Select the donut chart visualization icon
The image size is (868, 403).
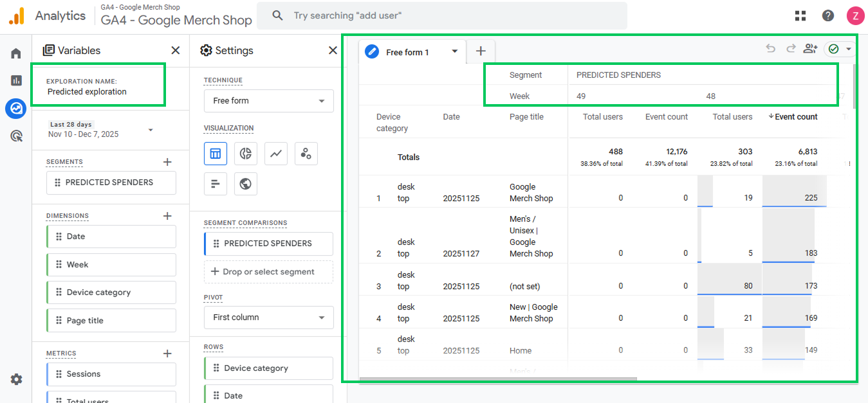(x=245, y=154)
